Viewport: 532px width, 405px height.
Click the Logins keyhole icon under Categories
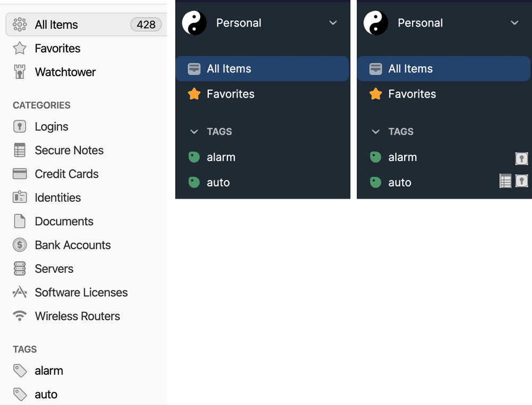click(x=20, y=126)
